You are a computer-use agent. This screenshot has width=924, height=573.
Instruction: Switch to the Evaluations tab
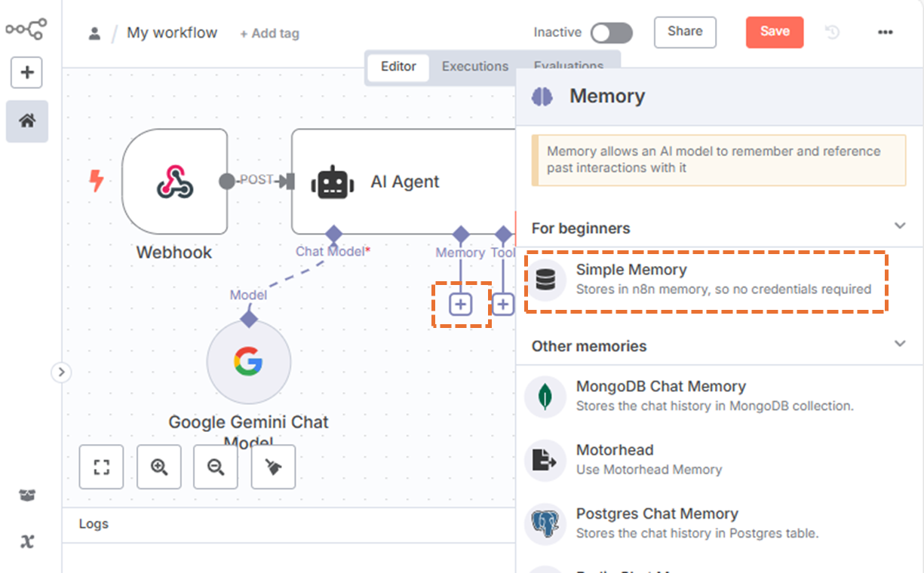pyautogui.click(x=568, y=66)
